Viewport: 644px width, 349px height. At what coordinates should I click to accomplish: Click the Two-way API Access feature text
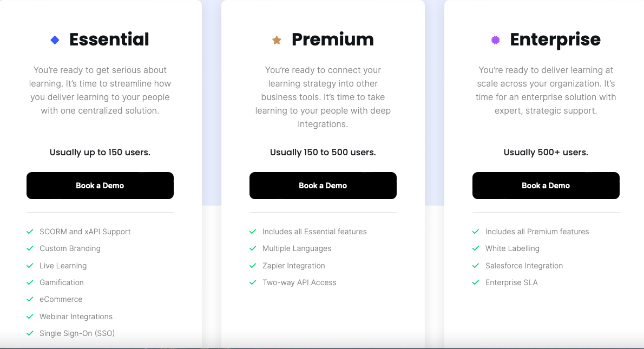(299, 282)
